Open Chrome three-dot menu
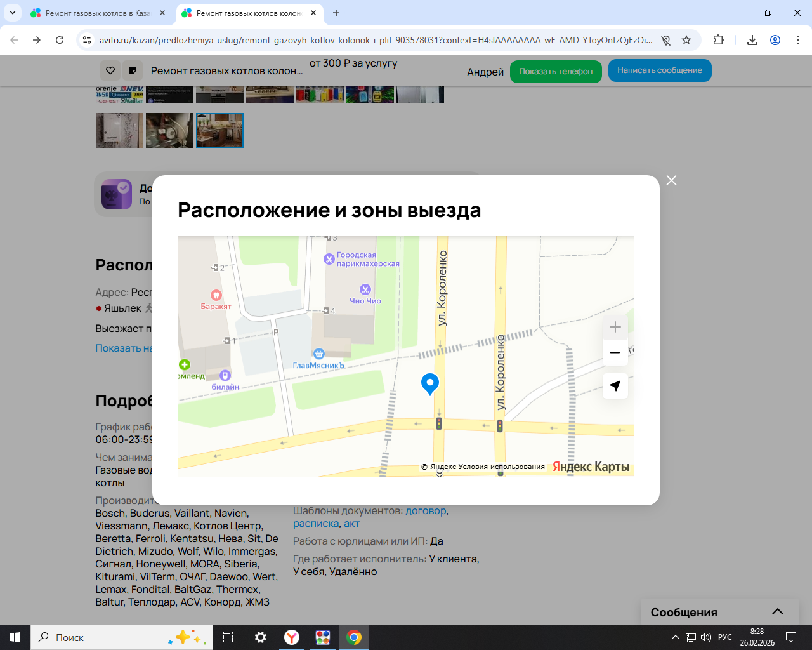 pyautogui.click(x=798, y=40)
